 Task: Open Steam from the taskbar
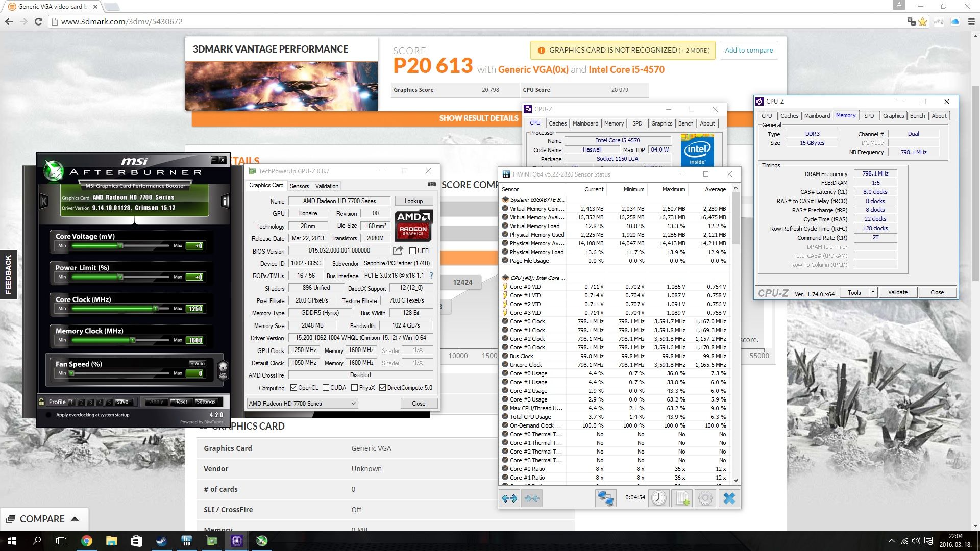point(162,541)
